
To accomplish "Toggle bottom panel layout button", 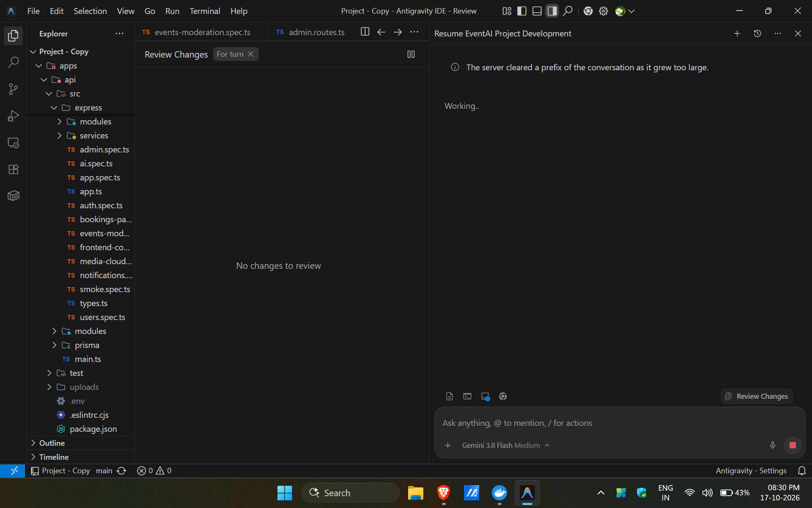I will pos(537,11).
